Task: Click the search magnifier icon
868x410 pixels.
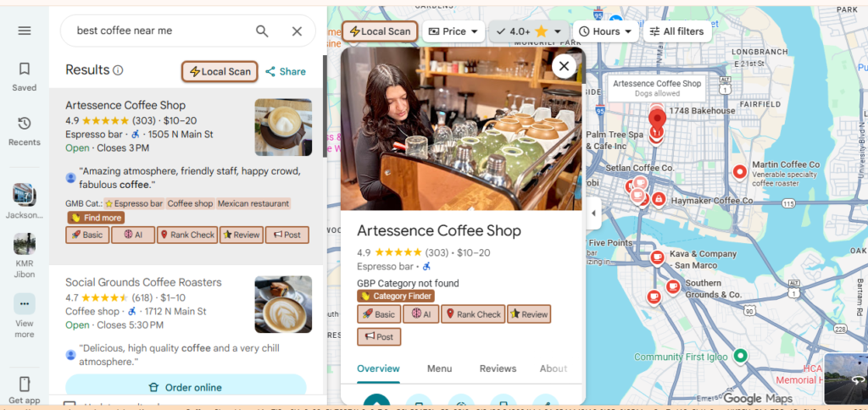Action: 262,31
